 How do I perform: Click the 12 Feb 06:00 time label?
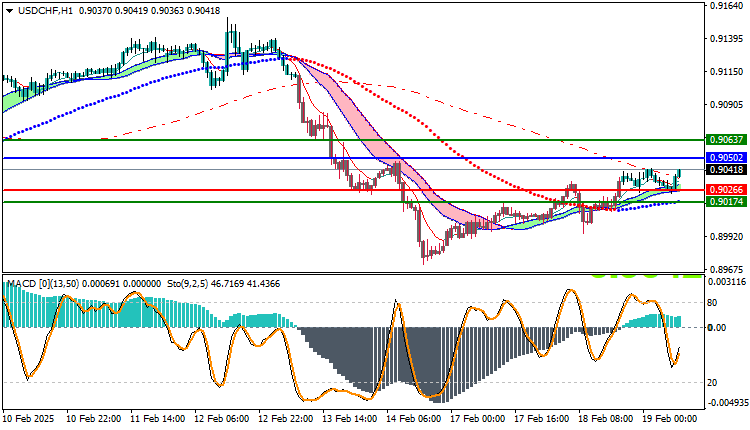221,419
